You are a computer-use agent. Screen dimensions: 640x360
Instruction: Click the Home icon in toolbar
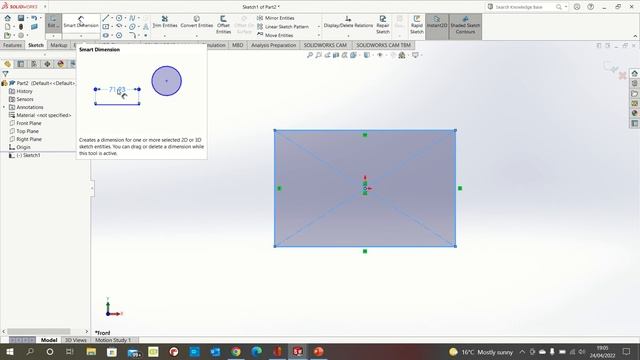8,18
